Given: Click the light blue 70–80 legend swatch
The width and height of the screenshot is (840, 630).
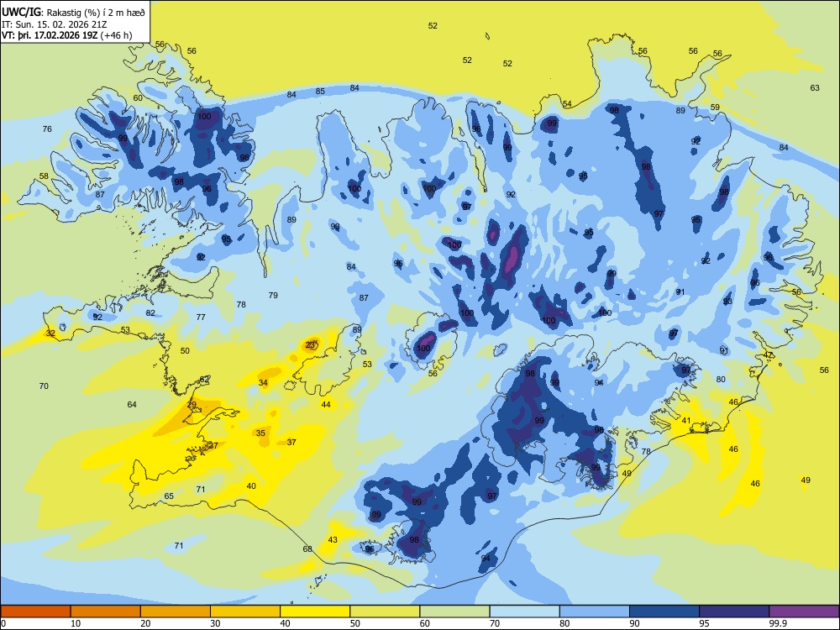Looking at the screenshot, I should [524, 612].
